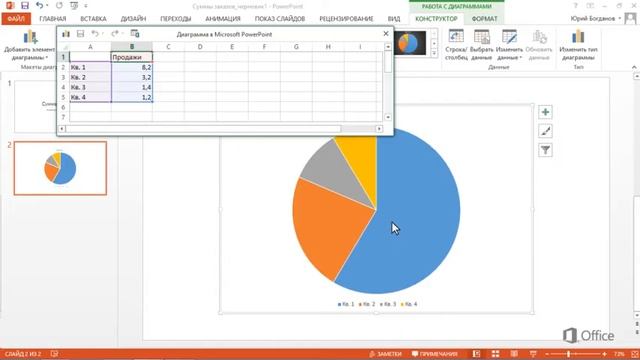Save the presentation from quick access toolbar
Screen dimensions: 640x360
(25, 6)
